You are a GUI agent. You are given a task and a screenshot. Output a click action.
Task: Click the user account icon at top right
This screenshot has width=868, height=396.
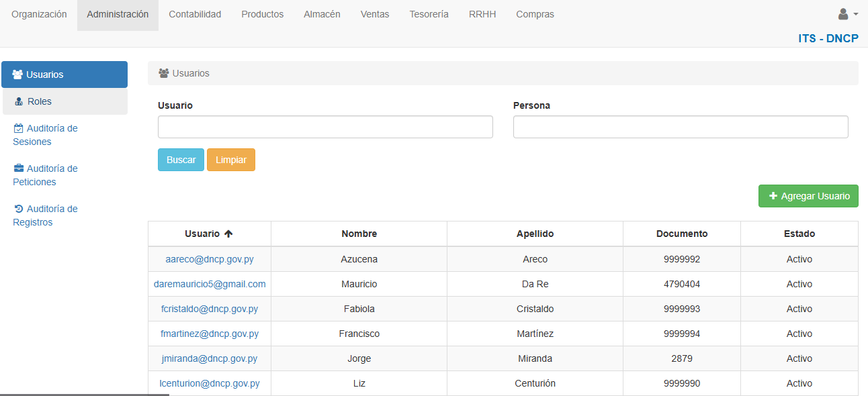pos(842,14)
